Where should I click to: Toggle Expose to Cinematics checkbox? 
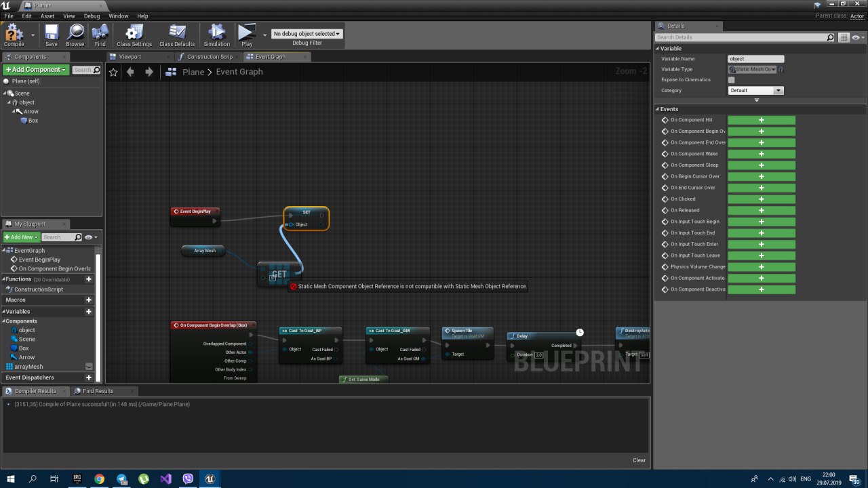tap(731, 80)
